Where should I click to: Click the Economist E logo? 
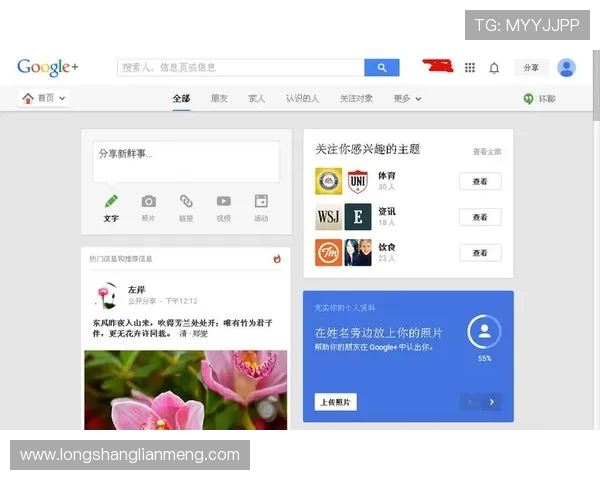point(358,217)
